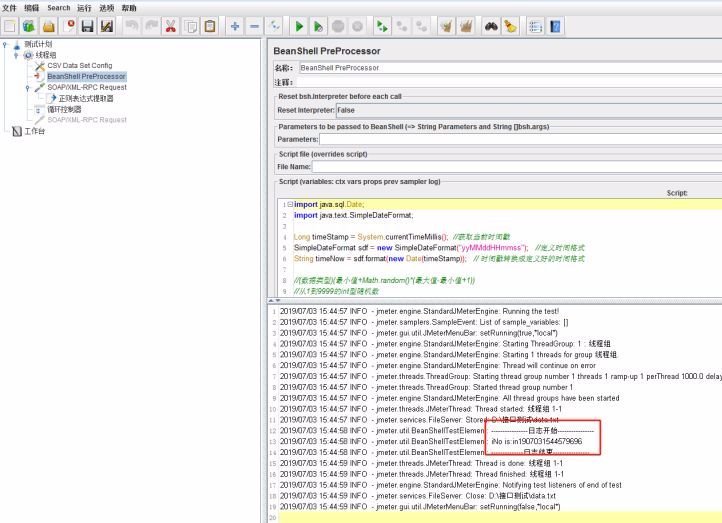Click the scissors Cut icon
722x523 pixels.
pos(171,26)
